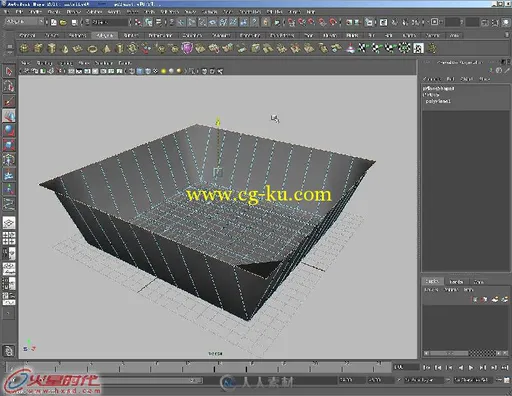512x396 pixels.
Task: Activate the Lasso selection tool
Action: tap(9, 86)
